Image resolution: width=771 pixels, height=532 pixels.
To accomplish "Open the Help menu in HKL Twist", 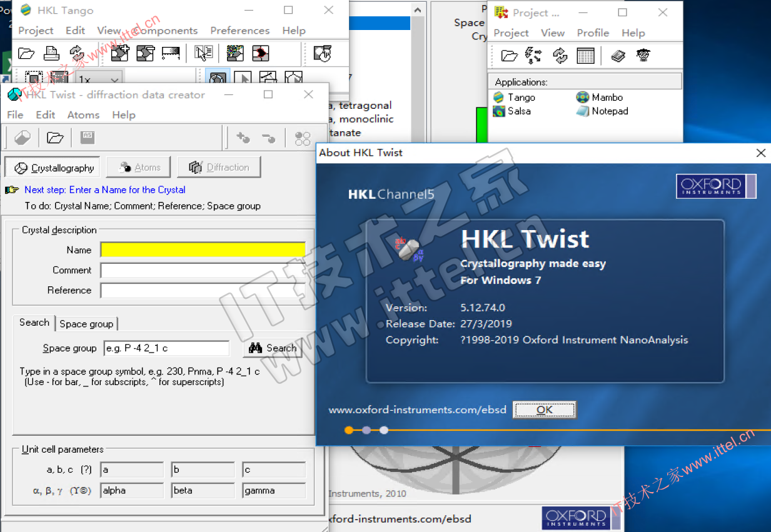I will (x=124, y=114).
